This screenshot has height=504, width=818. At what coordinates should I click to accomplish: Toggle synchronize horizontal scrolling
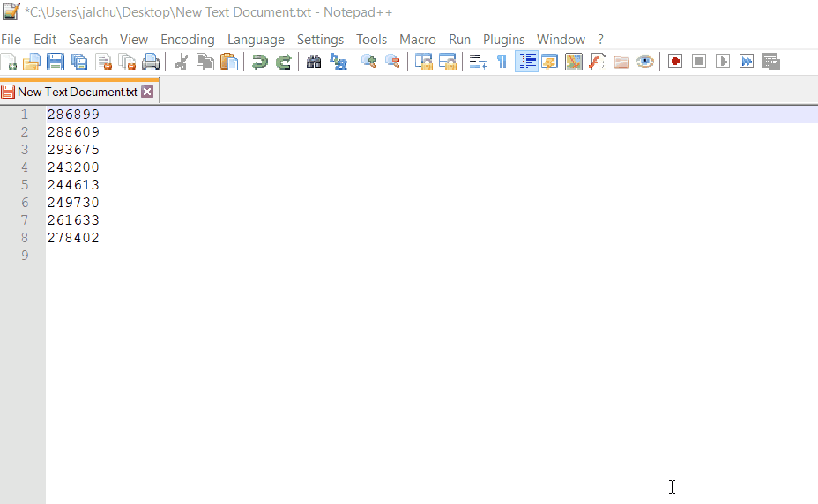point(447,62)
